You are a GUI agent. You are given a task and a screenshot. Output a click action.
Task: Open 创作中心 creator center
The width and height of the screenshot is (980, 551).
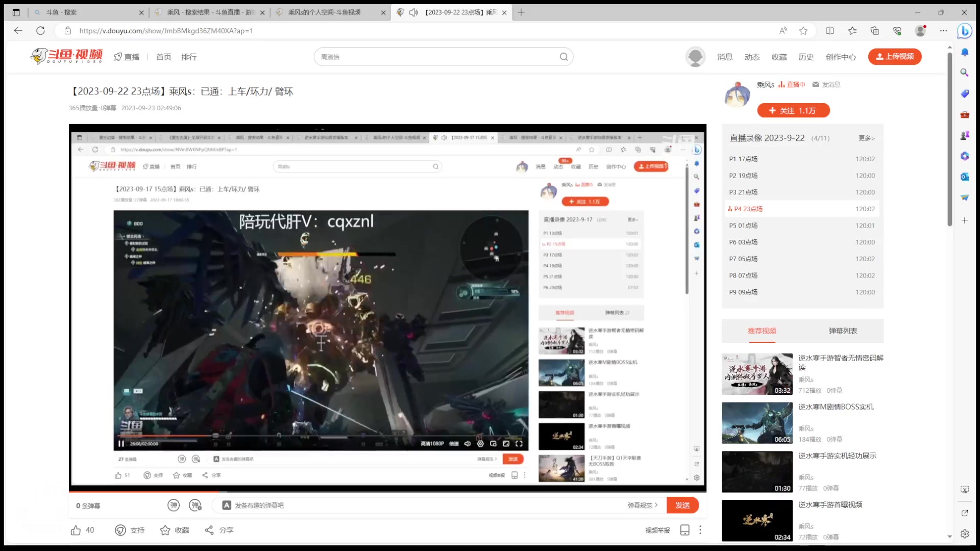point(841,57)
